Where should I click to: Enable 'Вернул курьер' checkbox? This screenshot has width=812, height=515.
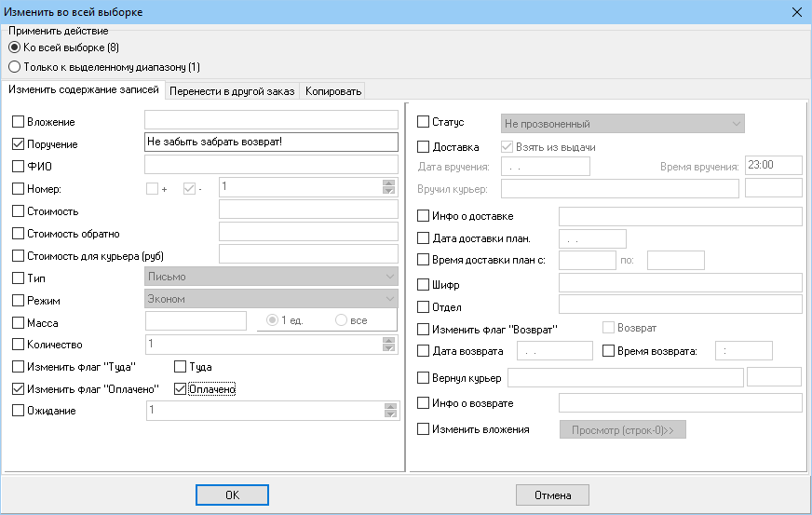click(423, 378)
